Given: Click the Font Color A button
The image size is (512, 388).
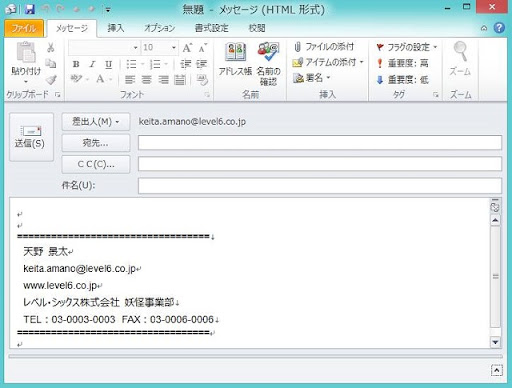Looking at the screenshot, I should coord(100,79).
